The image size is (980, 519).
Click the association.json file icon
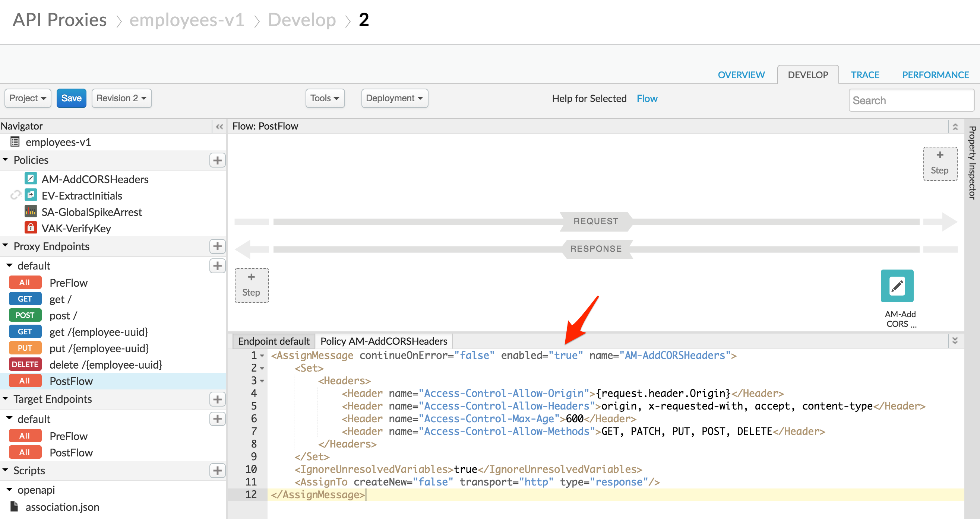tap(15, 506)
